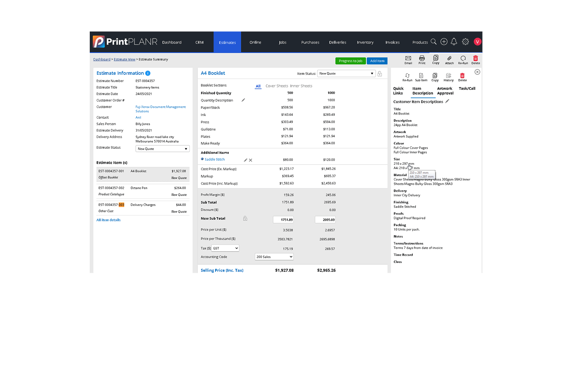Open the Online menu
The image size is (573, 392).
pyautogui.click(x=255, y=43)
